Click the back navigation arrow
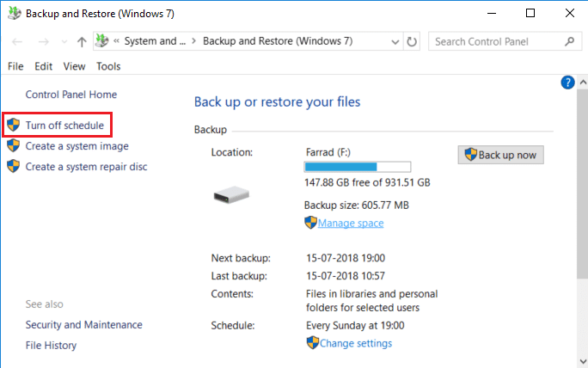This screenshot has height=368, width=588. (x=17, y=41)
